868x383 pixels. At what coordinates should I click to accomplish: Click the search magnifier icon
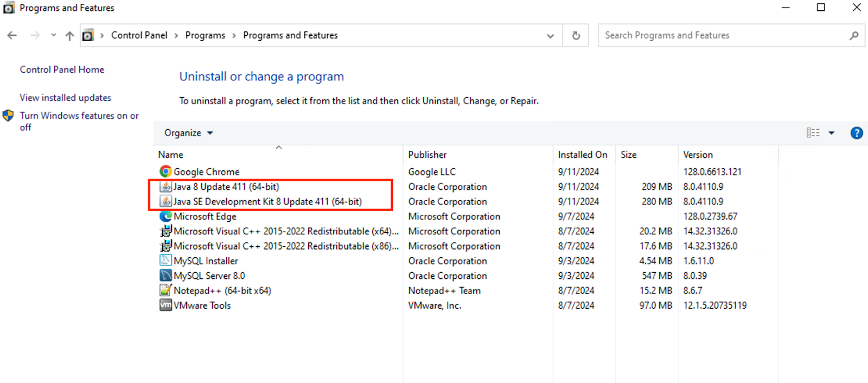(854, 35)
